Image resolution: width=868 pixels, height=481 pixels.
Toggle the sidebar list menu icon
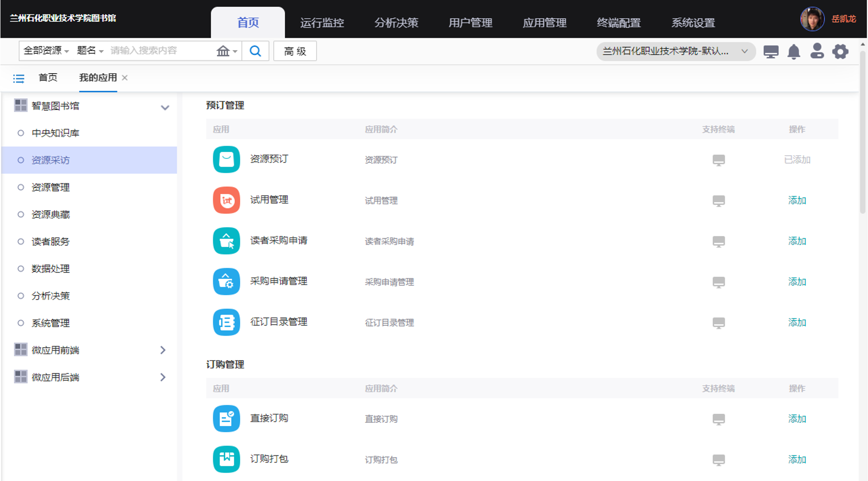19,79
